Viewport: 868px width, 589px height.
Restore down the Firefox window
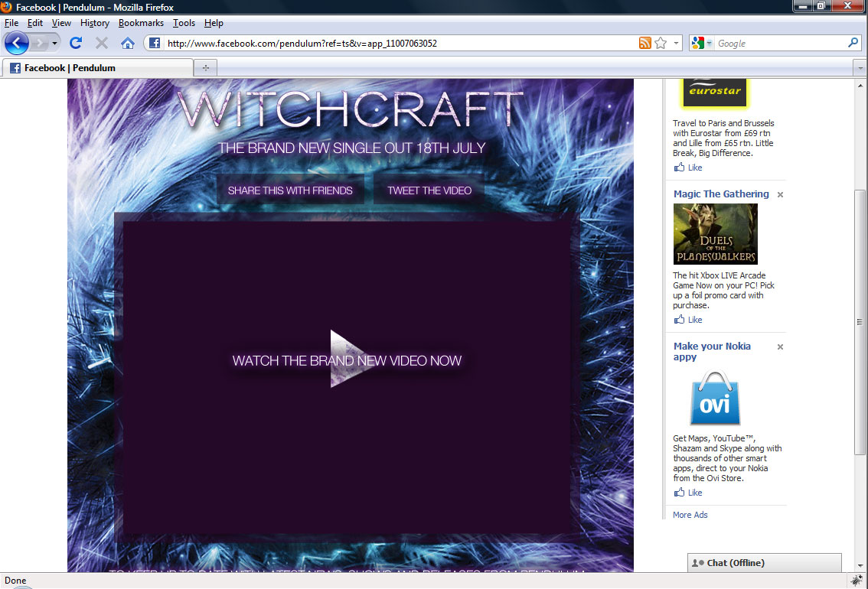pyautogui.click(x=822, y=6)
